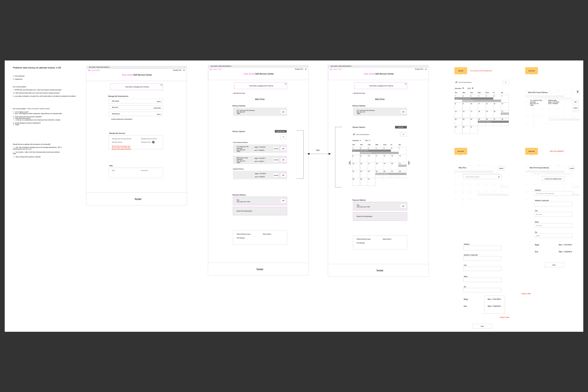Viewport: 588px width, 392px height.
Task: Advance to next month using right calendar arrow
Action: tap(409, 163)
